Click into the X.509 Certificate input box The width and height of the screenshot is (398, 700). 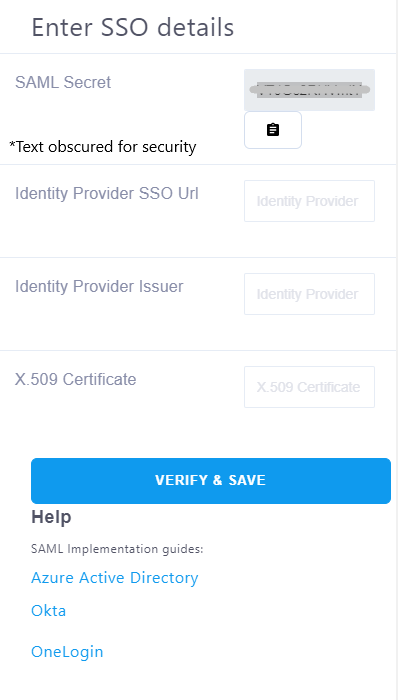tap(309, 387)
